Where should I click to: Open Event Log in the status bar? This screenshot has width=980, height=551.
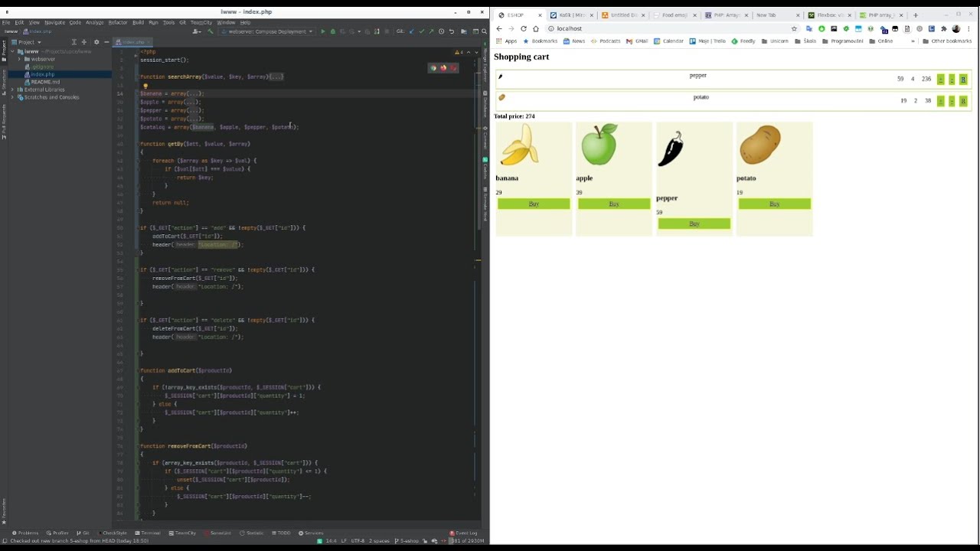[464, 533]
